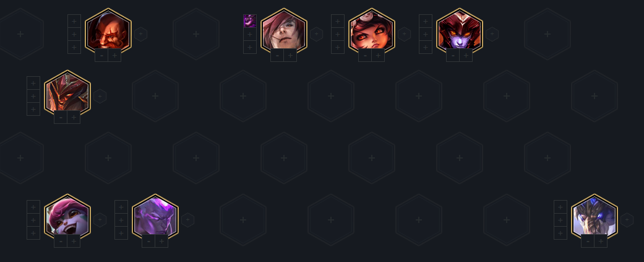
Task: Select the pink-haired scarred champion portrait
Action: [284, 31]
